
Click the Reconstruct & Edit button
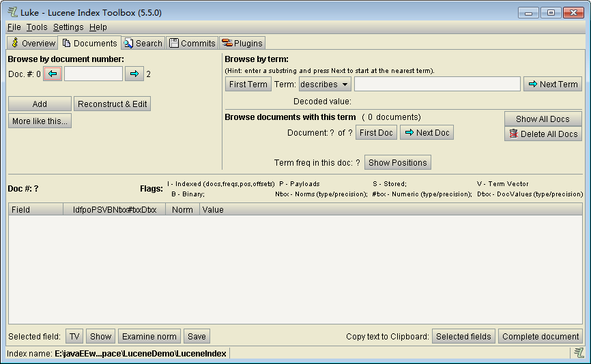pyautogui.click(x=112, y=104)
